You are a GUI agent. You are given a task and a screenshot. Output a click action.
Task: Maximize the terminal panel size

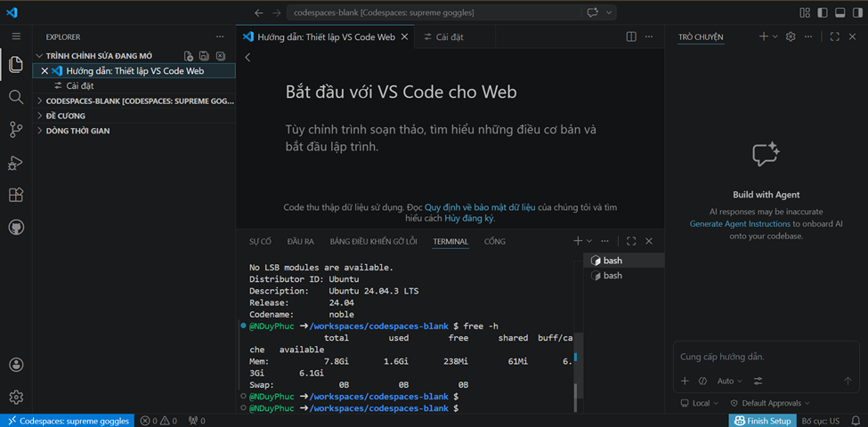pos(631,241)
